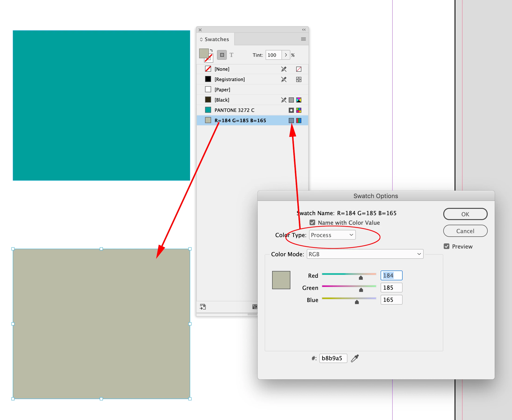Click the add swatch to CC library icon
The image size is (512, 420).
(203, 307)
